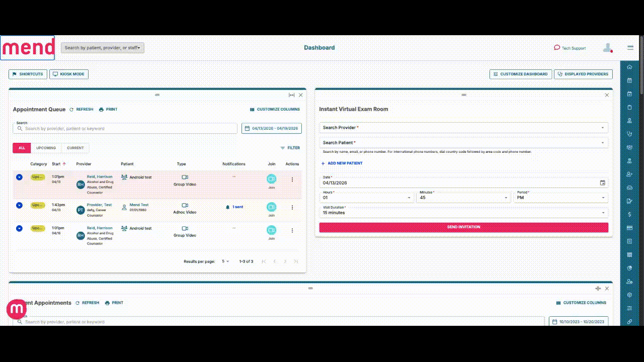The width and height of the screenshot is (644, 362).
Task: Open the Mend Test patient link
Action: click(x=139, y=205)
